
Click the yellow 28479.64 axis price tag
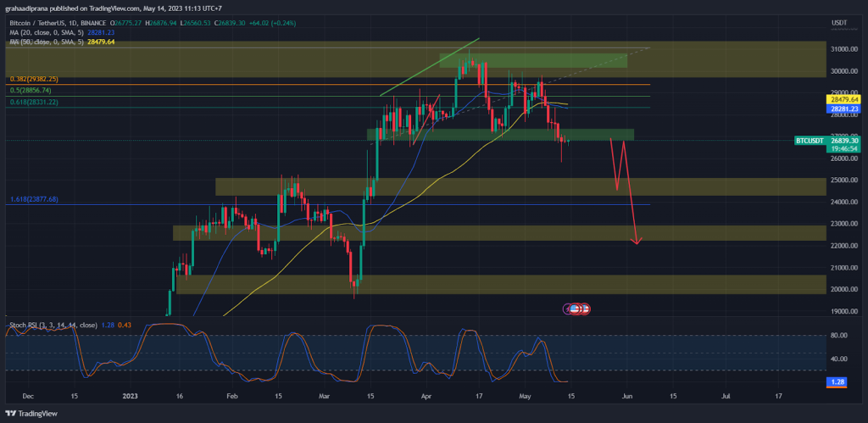(843, 99)
